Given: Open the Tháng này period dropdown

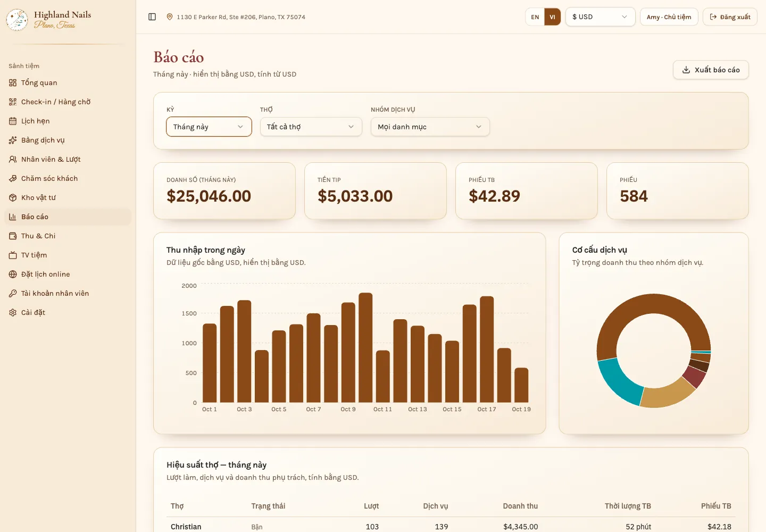Looking at the screenshot, I should point(209,127).
